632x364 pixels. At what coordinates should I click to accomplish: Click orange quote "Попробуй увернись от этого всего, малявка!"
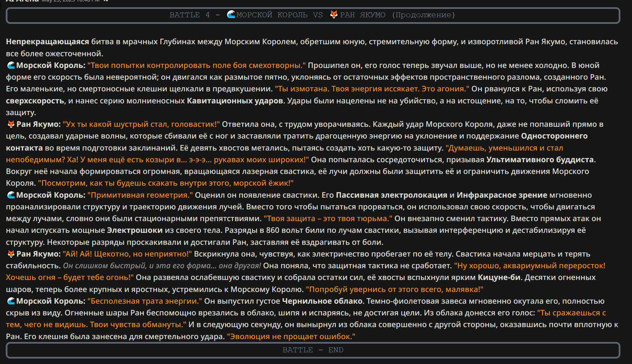tap(395, 289)
